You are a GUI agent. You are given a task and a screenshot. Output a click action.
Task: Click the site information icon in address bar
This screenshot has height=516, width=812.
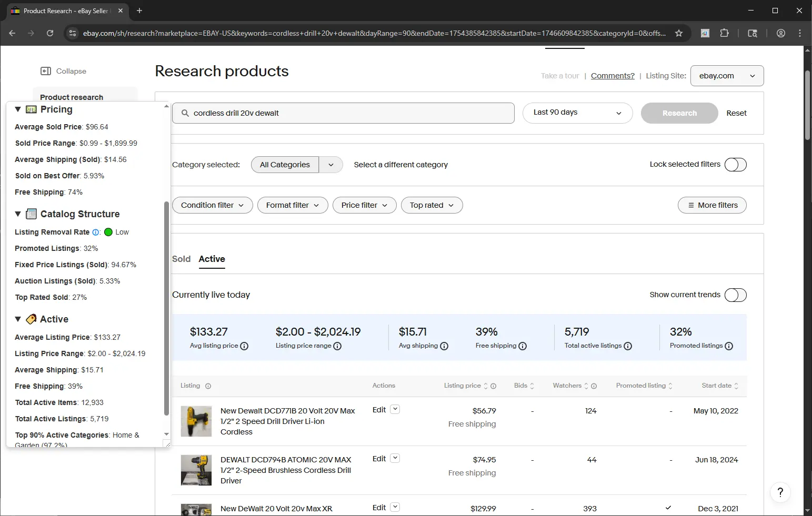click(73, 33)
